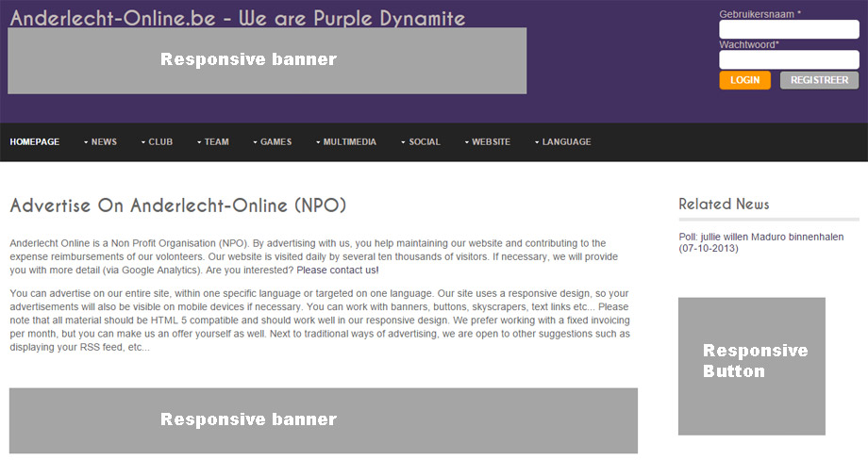Expand the News dropdown menu
This screenshot has width=868, height=460.
(100, 142)
